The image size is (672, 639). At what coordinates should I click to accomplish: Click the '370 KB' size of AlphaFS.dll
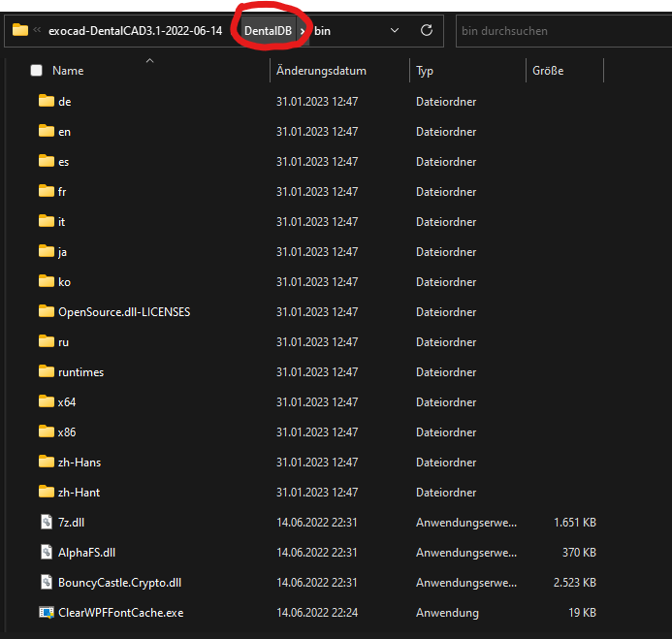click(x=579, y=553)
